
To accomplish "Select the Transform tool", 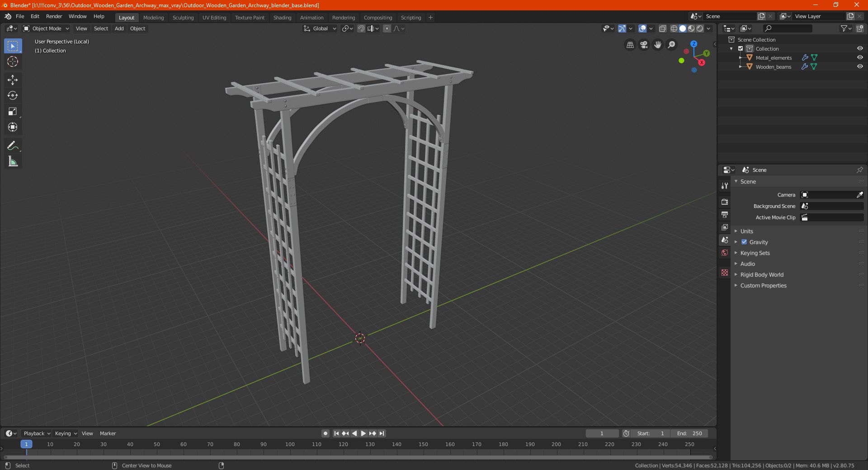I will click(x=13, y=127).
